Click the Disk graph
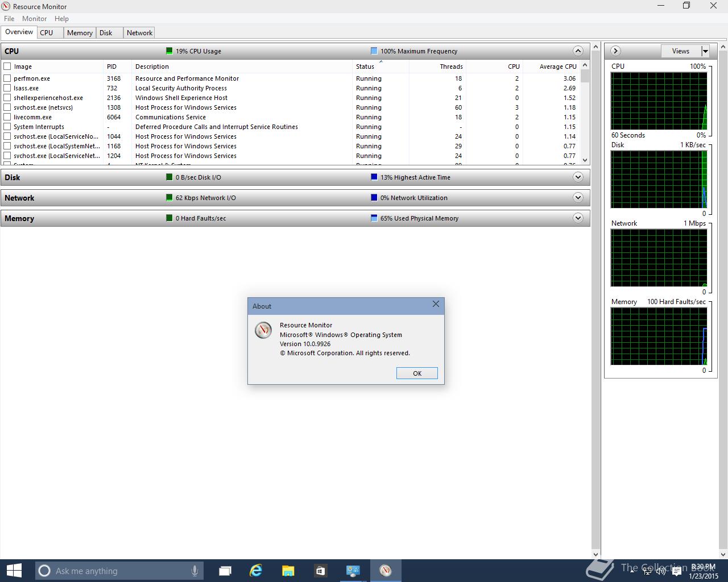 pyautogui.click(x=659, y=179)
